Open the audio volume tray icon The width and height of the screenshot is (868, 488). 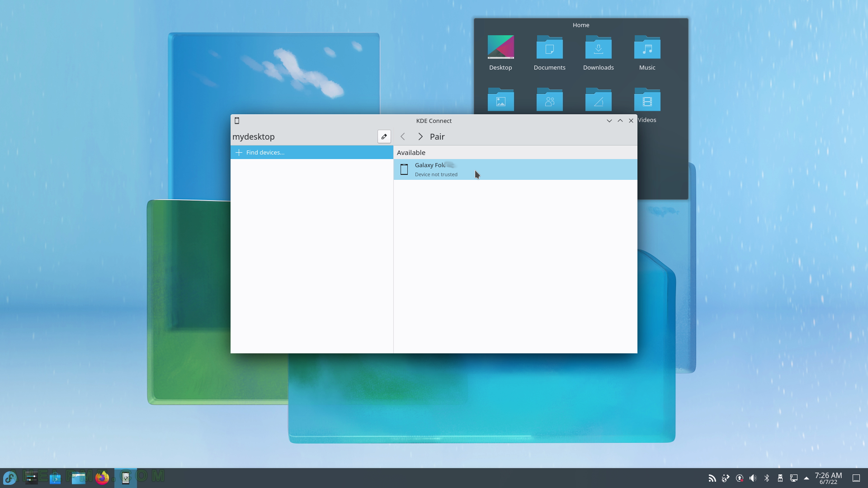point(753,478)
